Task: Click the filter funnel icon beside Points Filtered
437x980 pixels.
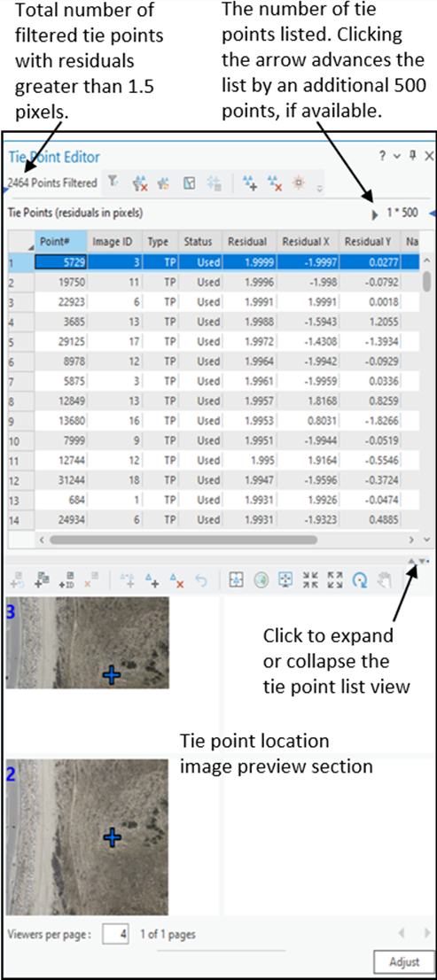Action: [x=113, y=182]
